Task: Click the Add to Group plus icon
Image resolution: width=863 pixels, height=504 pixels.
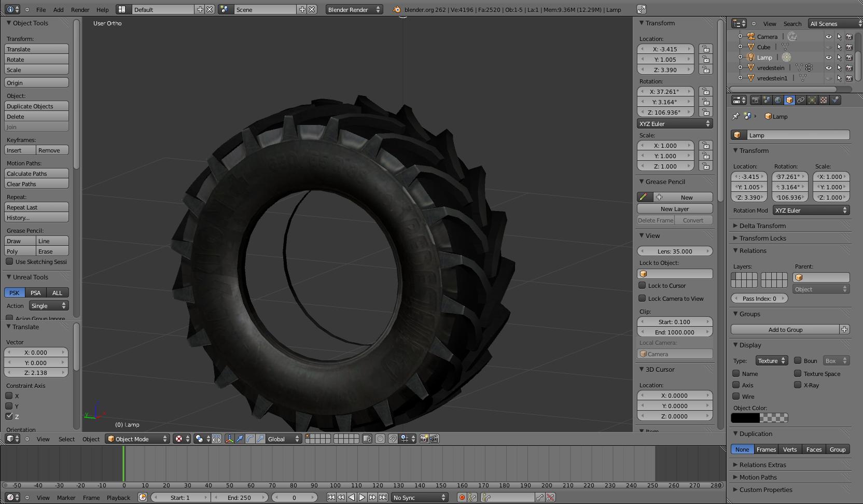Action: pyautogui.click(x=844, y=329)
